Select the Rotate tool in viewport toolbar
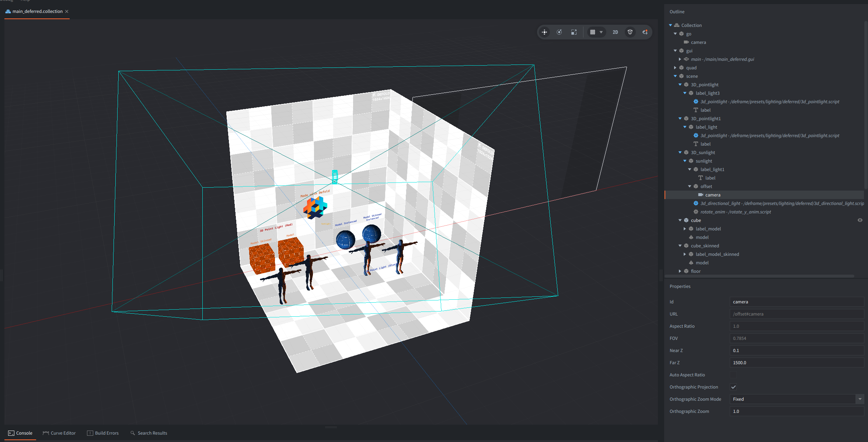 click(559, 32)
